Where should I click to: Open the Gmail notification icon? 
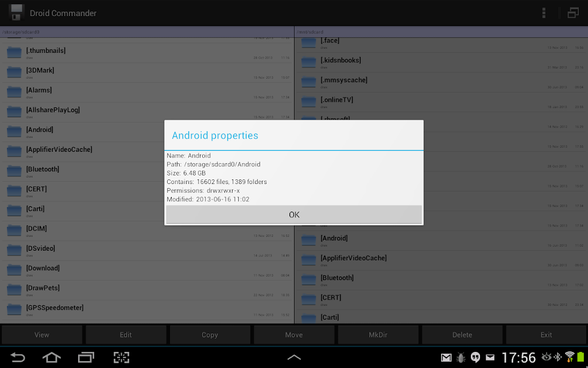(x=446, y=357)
